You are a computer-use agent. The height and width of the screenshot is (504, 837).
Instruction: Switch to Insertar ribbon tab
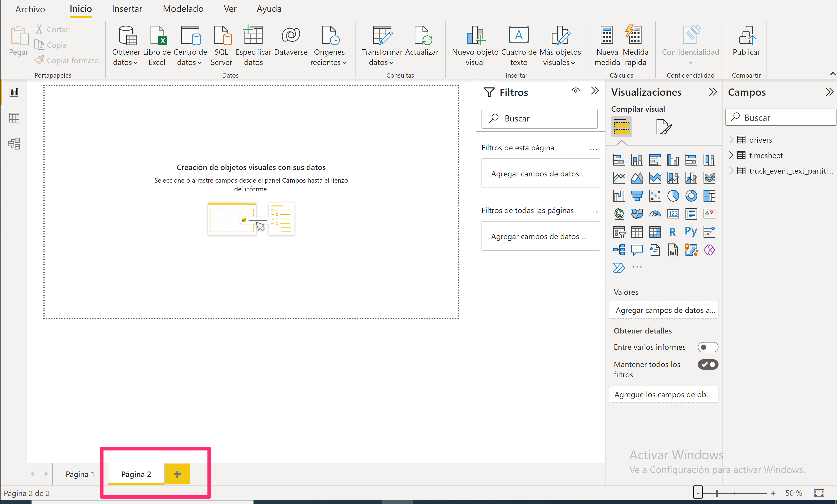pos(127,9)
